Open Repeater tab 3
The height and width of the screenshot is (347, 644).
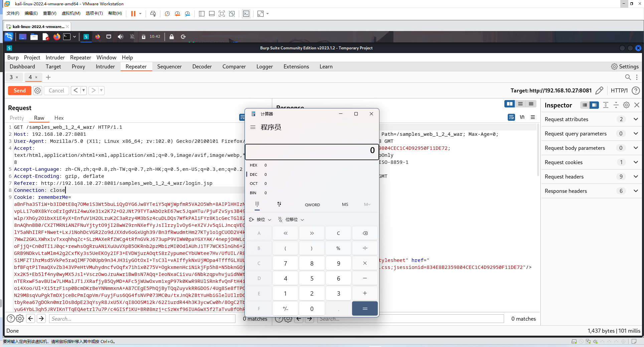tap(14, 77)
